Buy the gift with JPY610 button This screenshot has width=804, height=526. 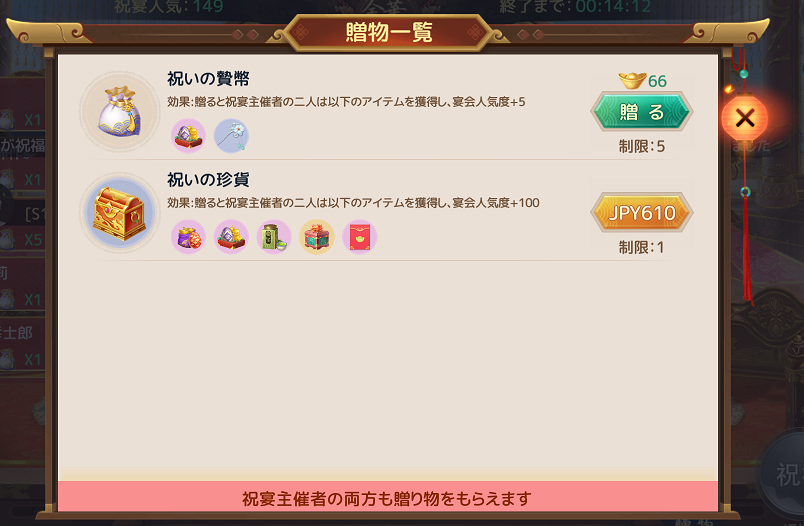pyautogui.click(x=641, y=212)
